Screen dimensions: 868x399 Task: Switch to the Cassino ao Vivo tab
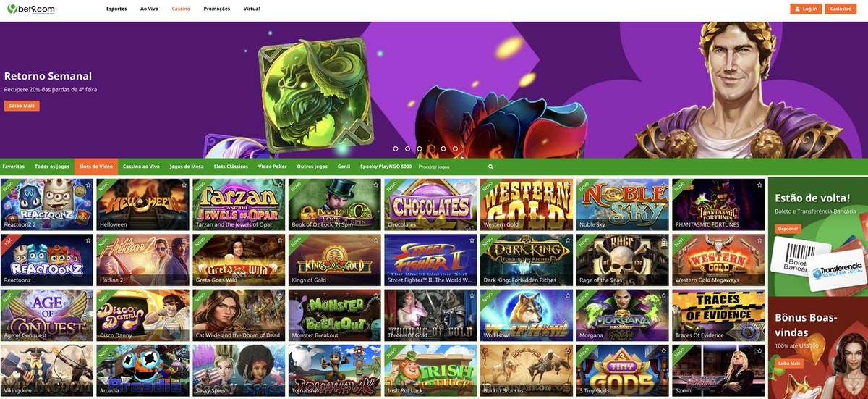click(141, 167)
